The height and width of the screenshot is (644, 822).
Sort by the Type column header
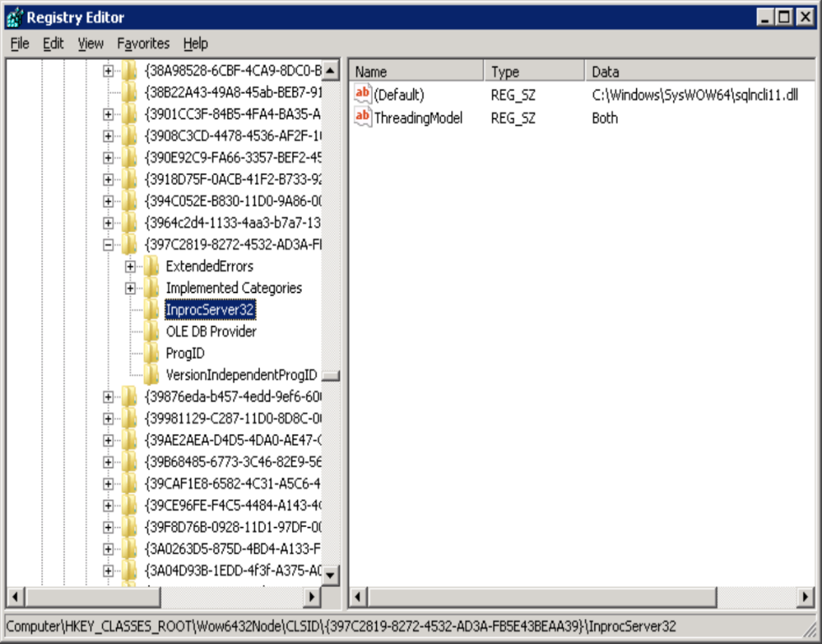tap(531, 71)
